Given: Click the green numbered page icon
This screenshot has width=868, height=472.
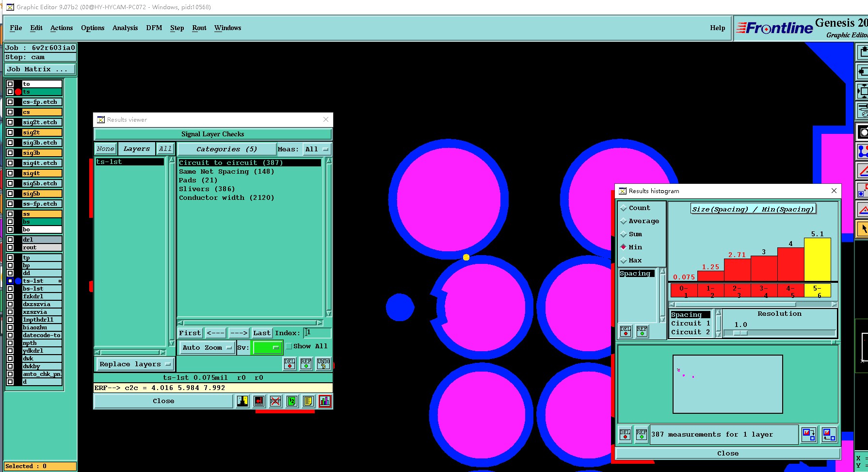Looking at the screenshot, I should click(x=292, y=401).
